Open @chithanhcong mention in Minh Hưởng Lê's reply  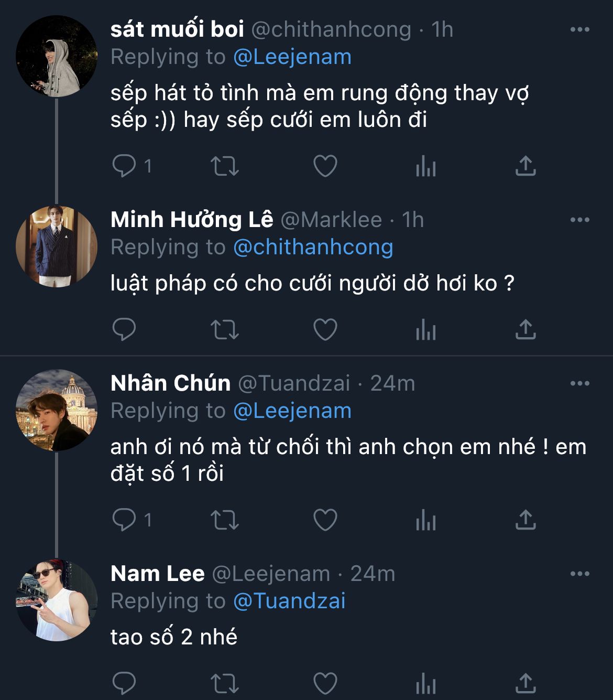[x=313, y=247]
